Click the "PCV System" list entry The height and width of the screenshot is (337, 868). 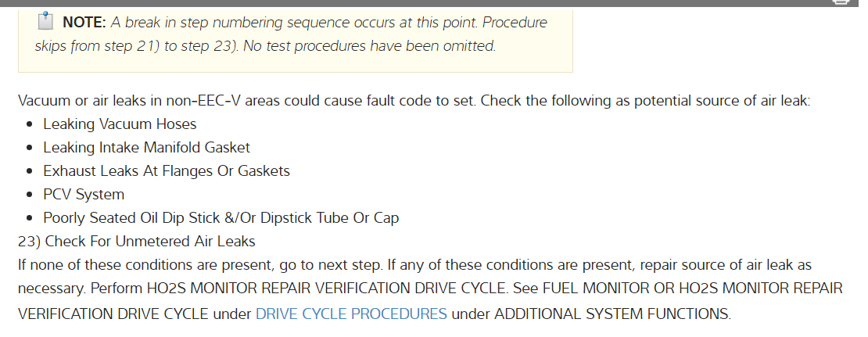[84, 194]
